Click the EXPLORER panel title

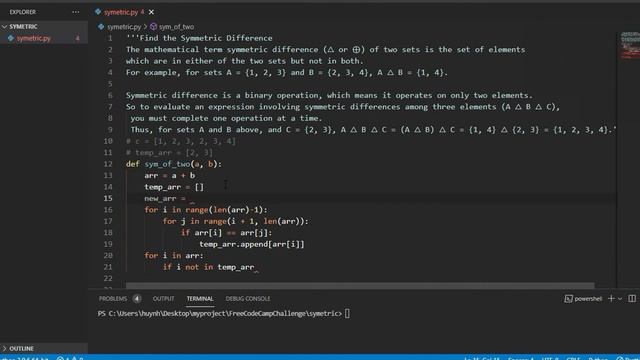23,12
